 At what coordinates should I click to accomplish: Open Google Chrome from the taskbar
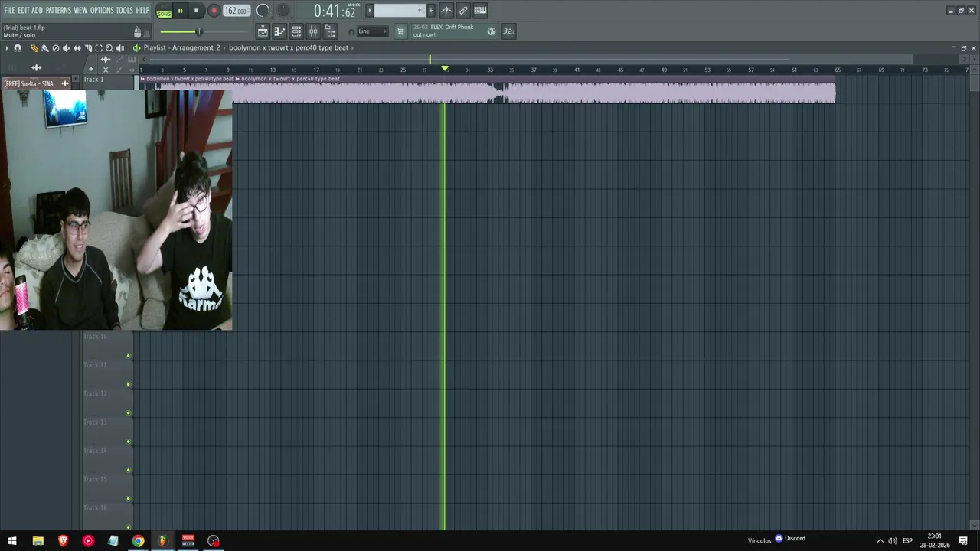(138, 541)
